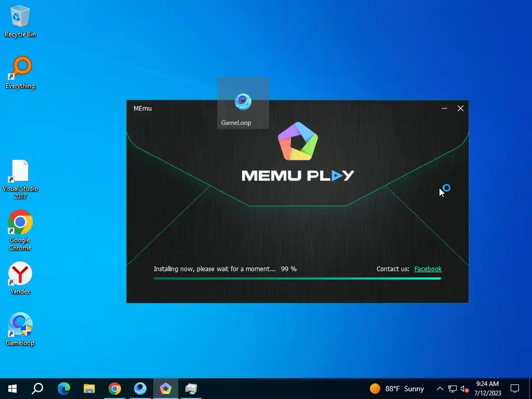Open the Action Center notifications icon
Screen dimensions: 532x399
tap(515, 389)
